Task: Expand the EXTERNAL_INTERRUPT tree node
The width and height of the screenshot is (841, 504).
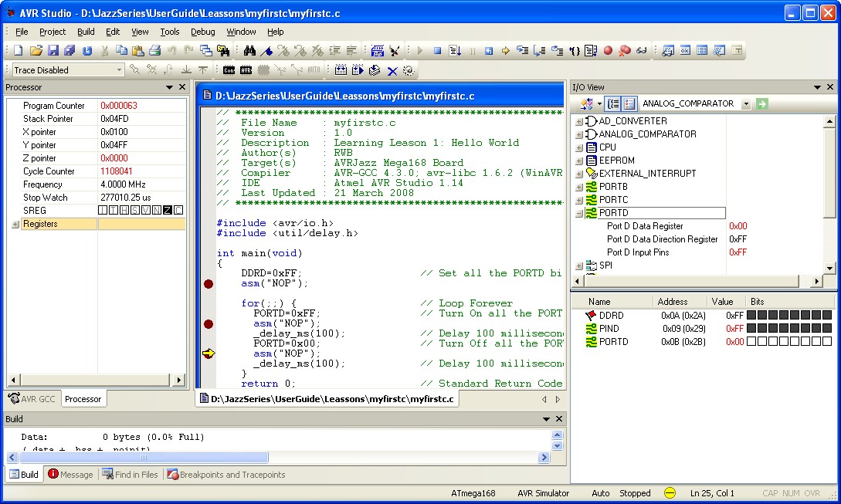Action: [579, 174]
